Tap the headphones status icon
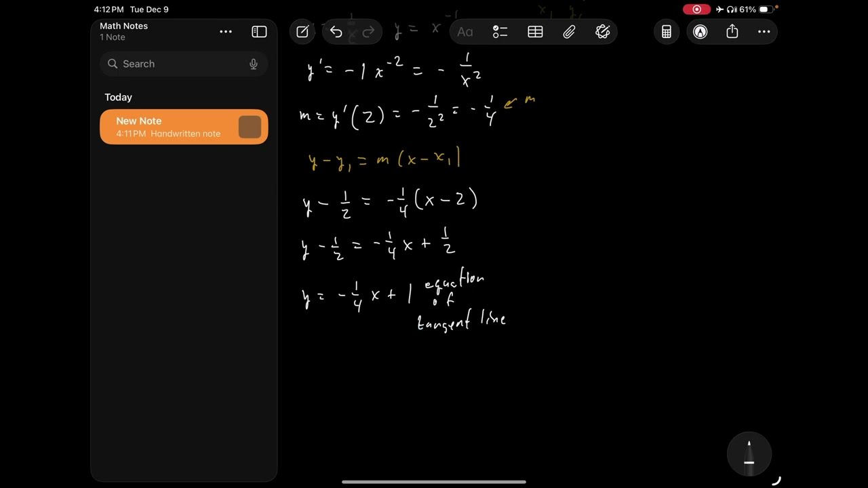This screenshot has height=488, width=868. coord(731,9)
